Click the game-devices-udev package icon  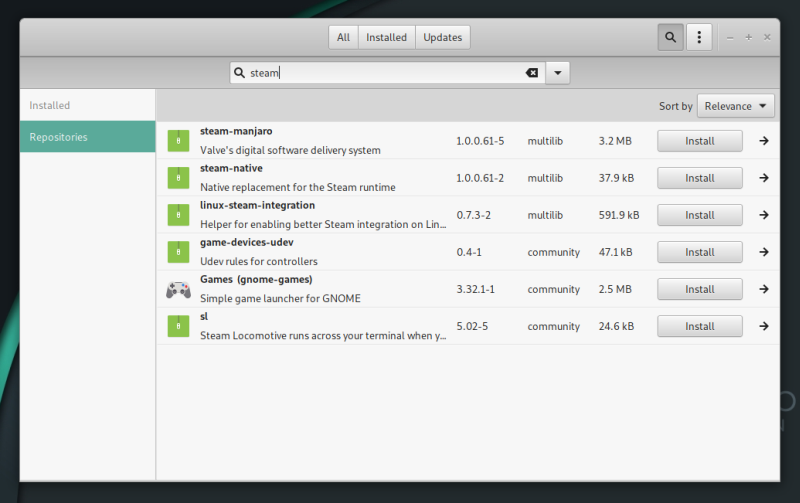coord(178,252)
